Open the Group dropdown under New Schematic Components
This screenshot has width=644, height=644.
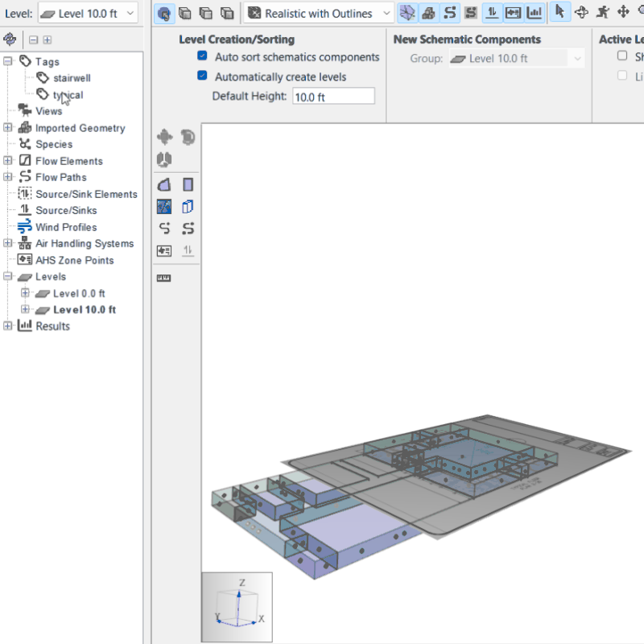pos(517,59)
